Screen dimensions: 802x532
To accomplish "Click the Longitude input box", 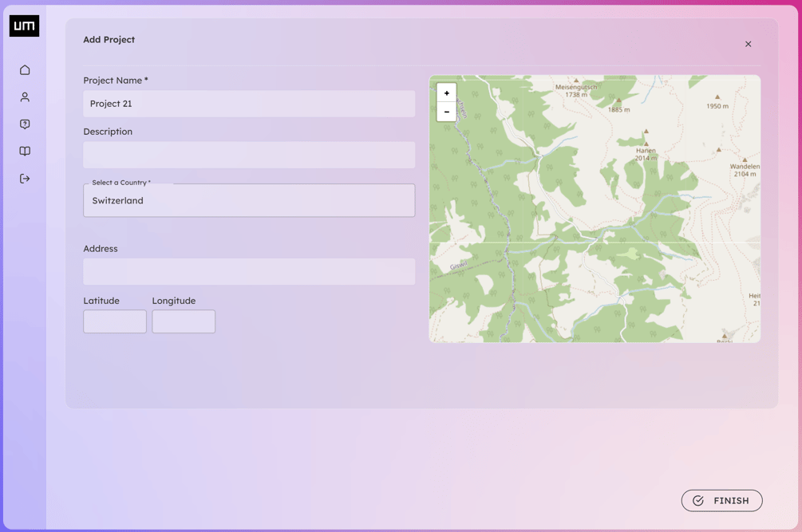I will tap(184, 321).
